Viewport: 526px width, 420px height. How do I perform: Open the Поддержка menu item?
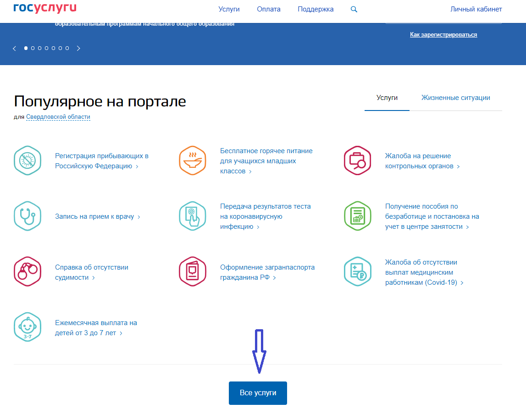(x=316, y=9)
